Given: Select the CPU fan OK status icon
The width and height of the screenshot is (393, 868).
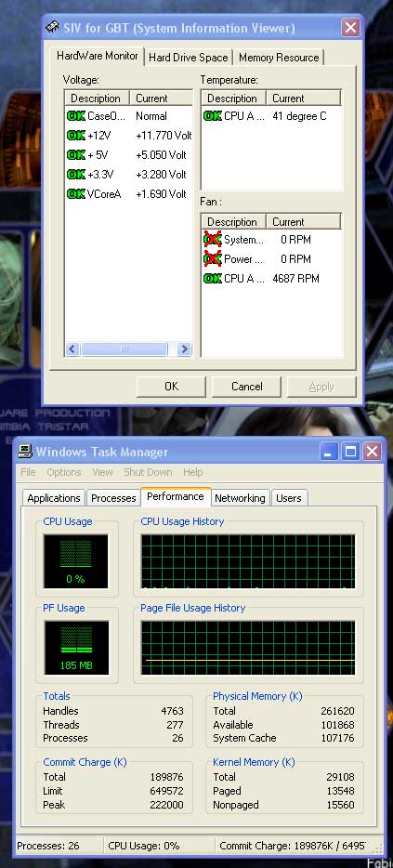Looking at the screenshot, I should 213,279.
